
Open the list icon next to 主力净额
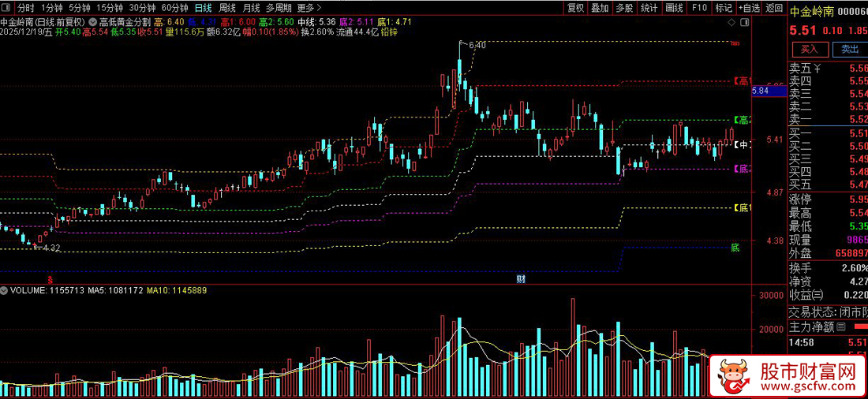pos(840,326)
